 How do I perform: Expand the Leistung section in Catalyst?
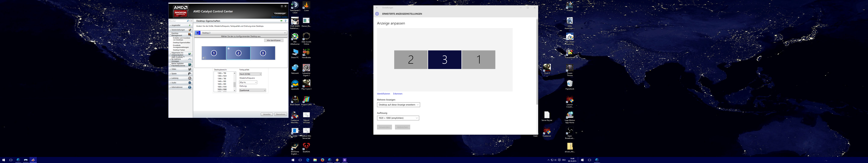181,78
